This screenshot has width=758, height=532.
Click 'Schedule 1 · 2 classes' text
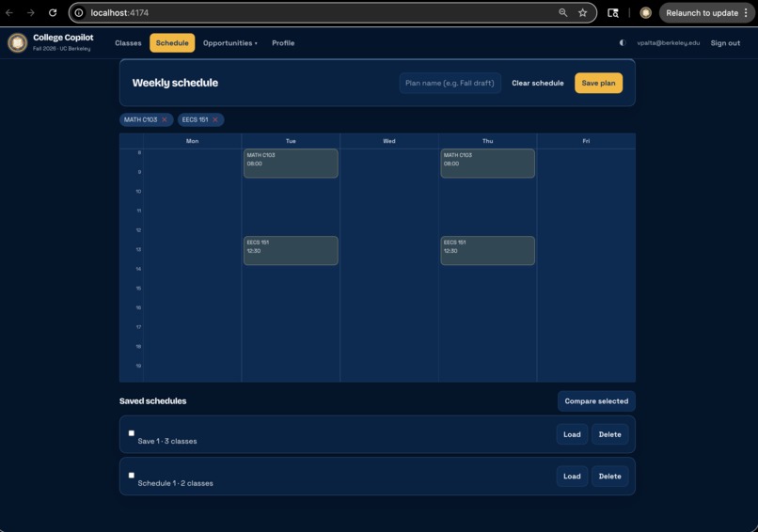(x=176, y=483)
